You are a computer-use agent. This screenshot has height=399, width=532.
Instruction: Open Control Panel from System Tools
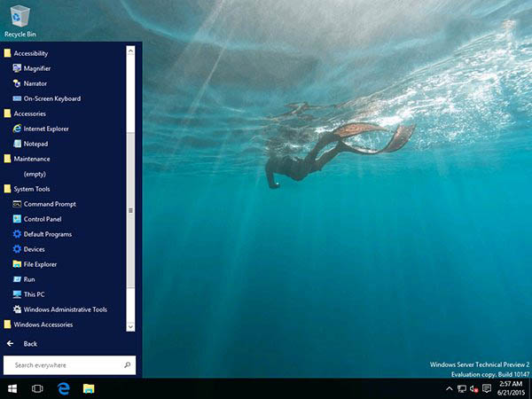point(37,219)
